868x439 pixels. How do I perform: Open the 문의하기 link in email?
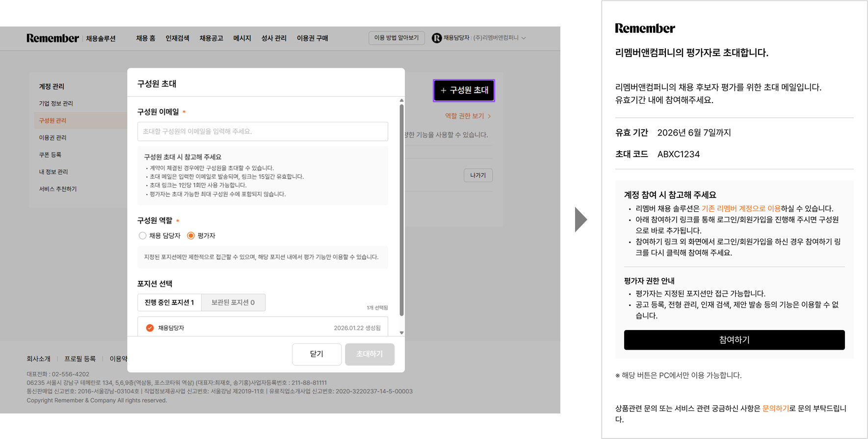[775, 408]
